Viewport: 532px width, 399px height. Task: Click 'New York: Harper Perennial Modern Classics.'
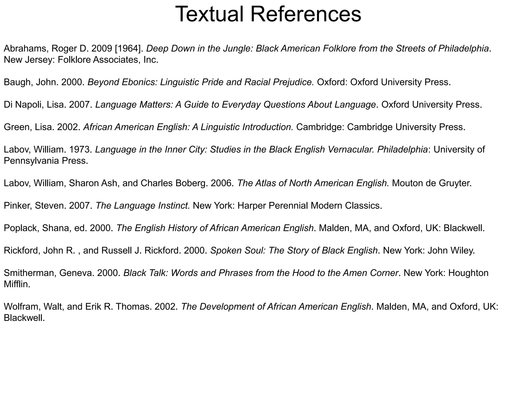(x=288, y=206)
